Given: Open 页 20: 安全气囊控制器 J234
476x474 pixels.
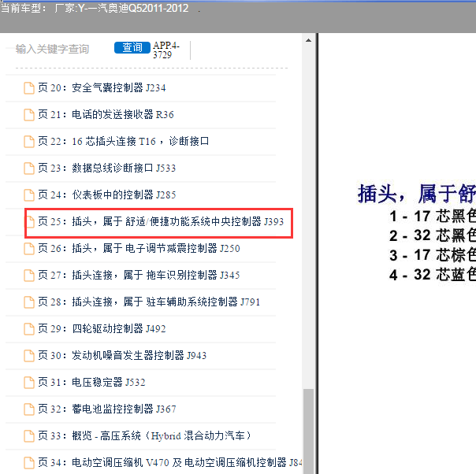Looking at the screenshot, I should (x=102, y=88).
